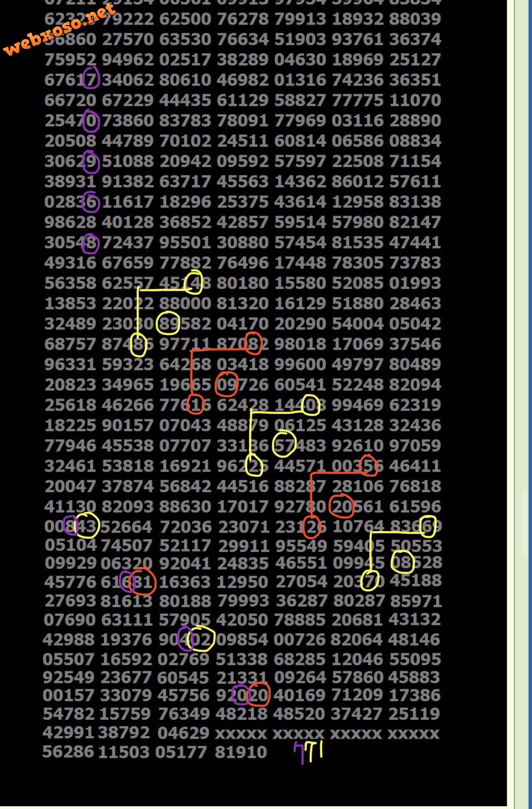Select the number 45776
Image resolution: width=532 pixels, height=809 pixels.
(70, 582)
